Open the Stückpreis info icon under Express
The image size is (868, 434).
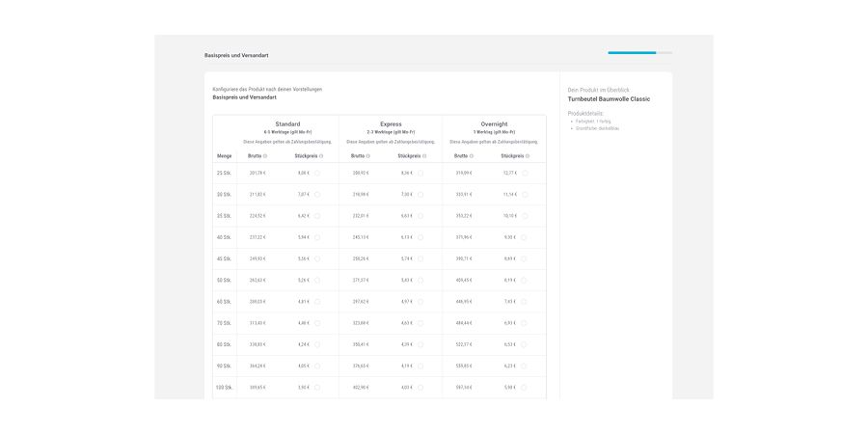click(x=424, y=156)
